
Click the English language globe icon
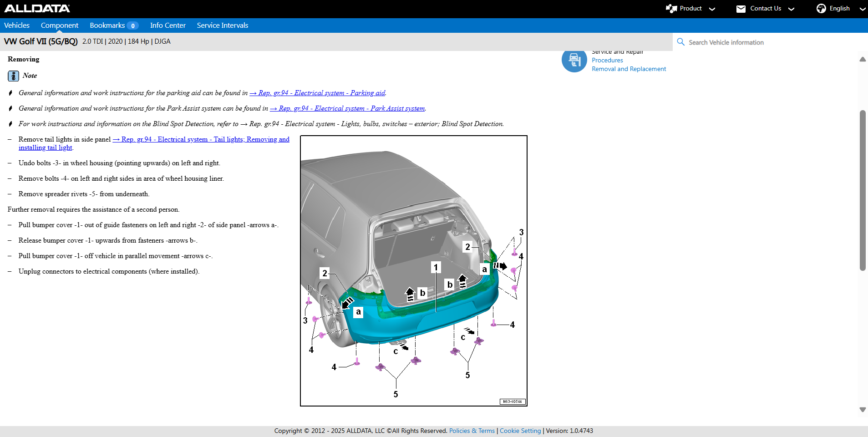(821, 9)
